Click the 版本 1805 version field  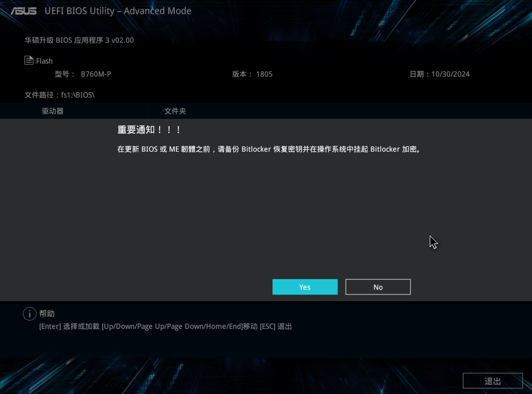[252, 74]
